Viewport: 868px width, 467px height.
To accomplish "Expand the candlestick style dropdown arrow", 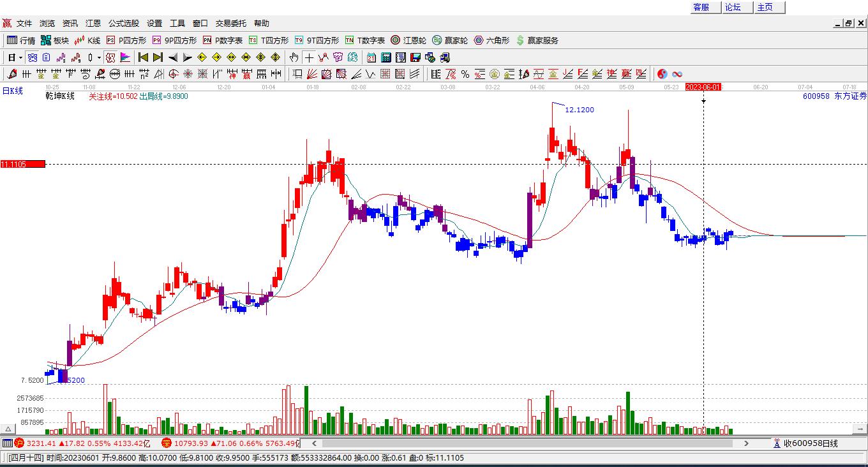I will coord(99,57).
